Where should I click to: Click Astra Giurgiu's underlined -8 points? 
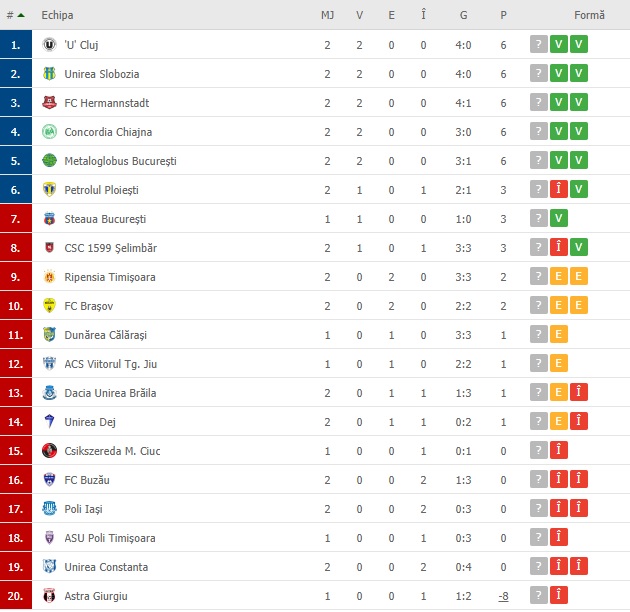503,596
